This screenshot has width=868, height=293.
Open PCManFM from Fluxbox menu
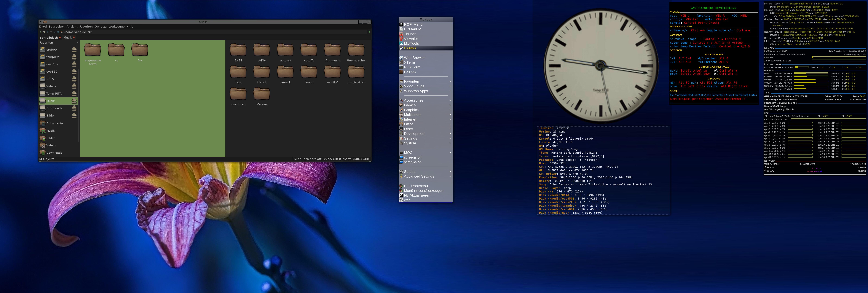coord(426,29)
